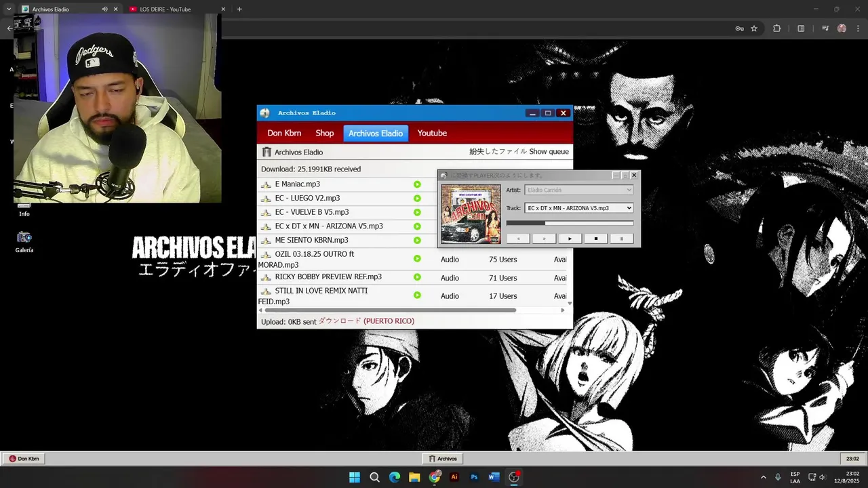Open Windows Start menu
This screenshot has height=488, width=868.
coord(355,477)
